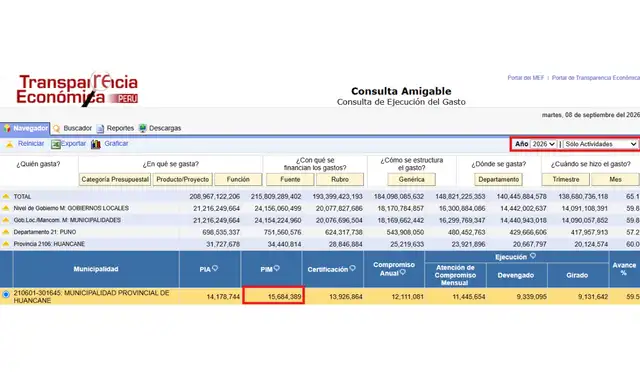This screenshot has width=640, height=376.
Task: Click the Reportes document icon
Action: pyautogui.click(x=100, y=129)
